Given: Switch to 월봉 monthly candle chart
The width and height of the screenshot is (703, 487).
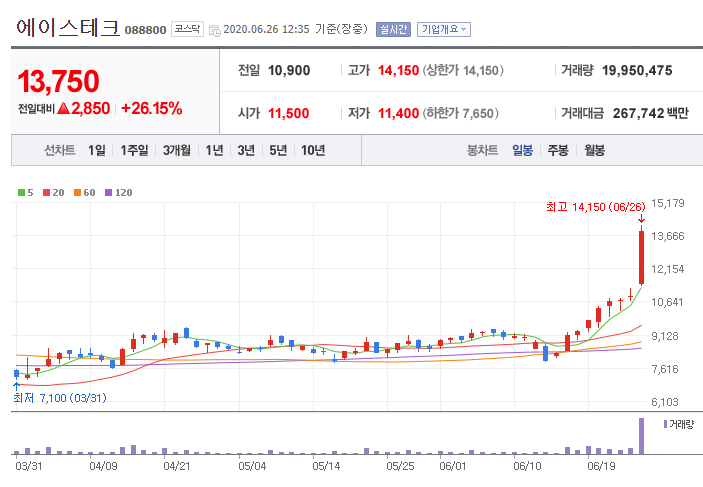Looking at the screenshot, I should (x=595, y=150).
